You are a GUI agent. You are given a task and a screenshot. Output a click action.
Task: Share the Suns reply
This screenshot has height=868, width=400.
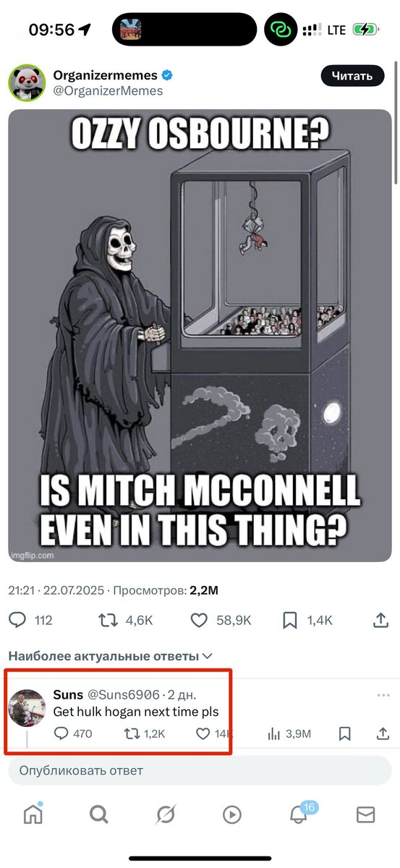(x=383, y=733)
